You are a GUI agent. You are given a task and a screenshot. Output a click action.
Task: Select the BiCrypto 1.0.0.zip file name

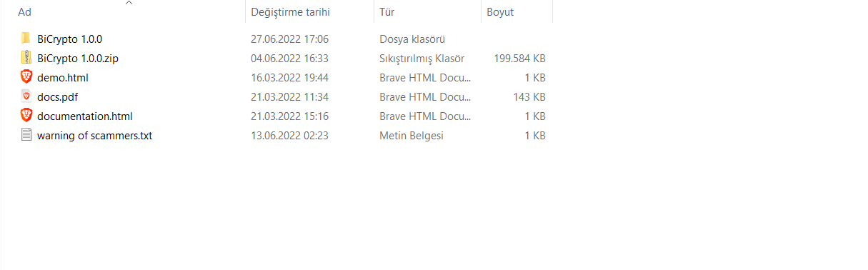(x=78, y=59)
